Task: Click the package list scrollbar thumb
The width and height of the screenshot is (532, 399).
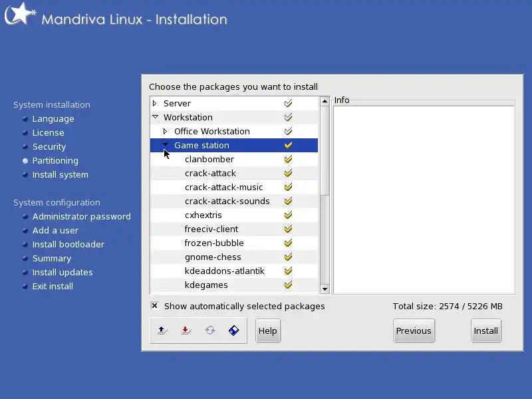Action: pos(325,151)
